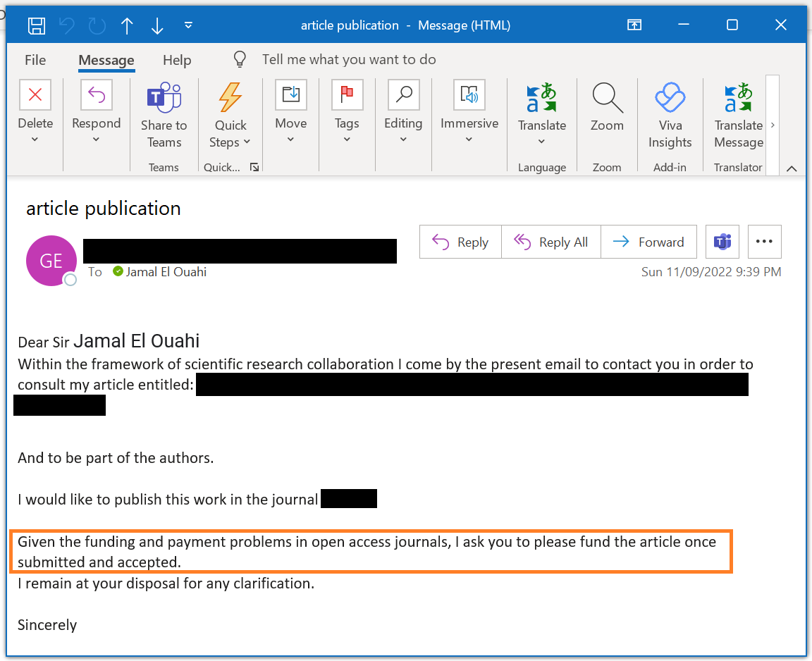Image resolution: width=812 pixels, height=661 pixels.
Task: Expand the Respond group dropdown arrow
Action: [x=96, y=140]
